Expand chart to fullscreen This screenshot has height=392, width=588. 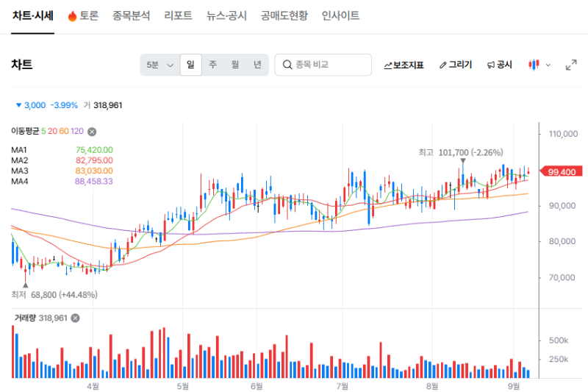click(x=571, y=65)
